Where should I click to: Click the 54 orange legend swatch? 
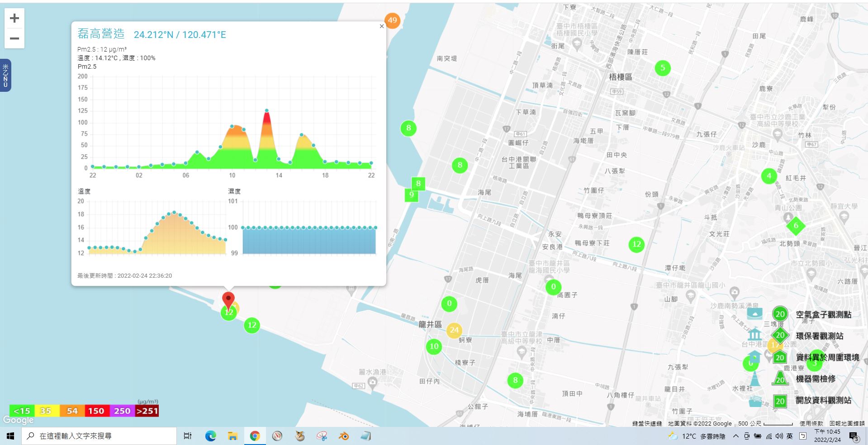(72, 411)
